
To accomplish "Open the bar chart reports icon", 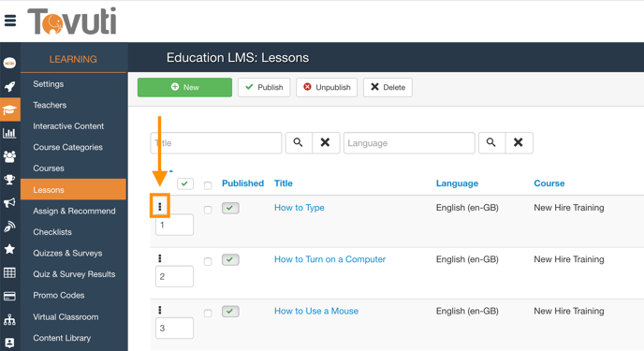I will [9, 133].
